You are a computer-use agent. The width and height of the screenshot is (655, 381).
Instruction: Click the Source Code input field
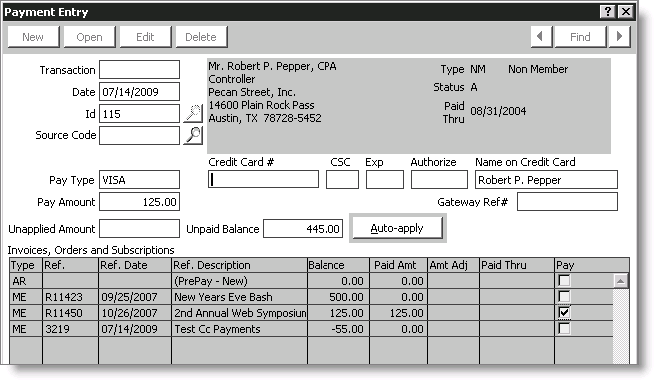[x=140, y=136]
